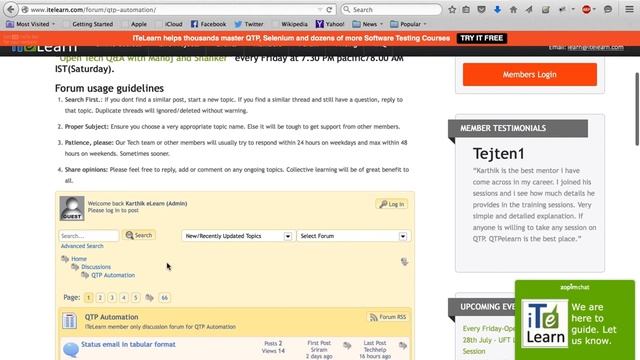640x360 pixels.
Task: Open the QTP Automation breadcrumb link
Action: tap(113, 275)
